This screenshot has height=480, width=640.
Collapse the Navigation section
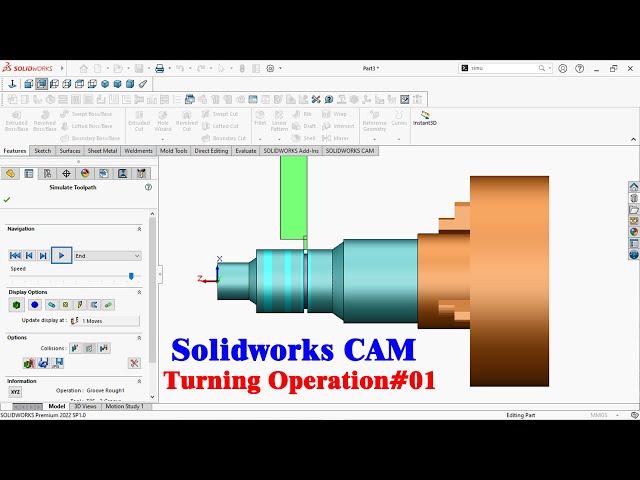pyautogui.click(x=139, y=229)
